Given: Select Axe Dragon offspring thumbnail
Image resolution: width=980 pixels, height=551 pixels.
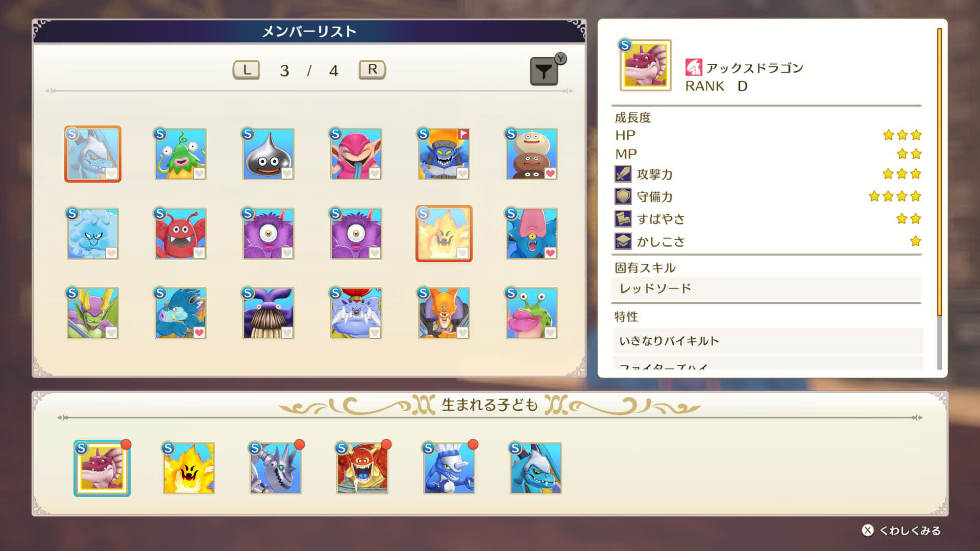Looking at the screenshot, I should click(x=102, y=468).
